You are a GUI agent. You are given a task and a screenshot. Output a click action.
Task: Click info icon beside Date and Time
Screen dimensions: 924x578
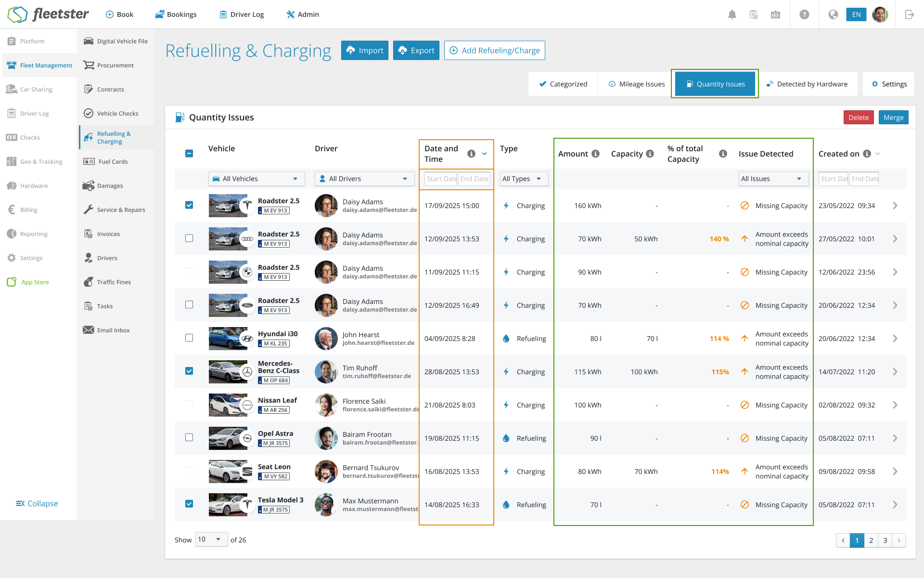tap(471, 154)
